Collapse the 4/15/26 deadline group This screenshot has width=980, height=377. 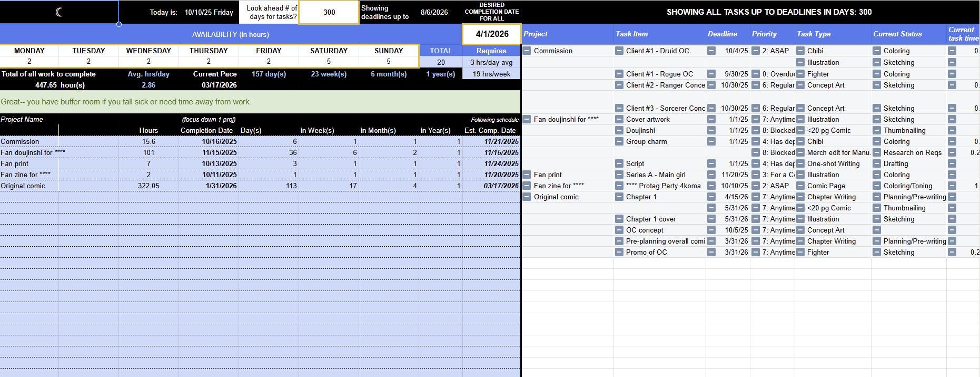tap(711, 197)
